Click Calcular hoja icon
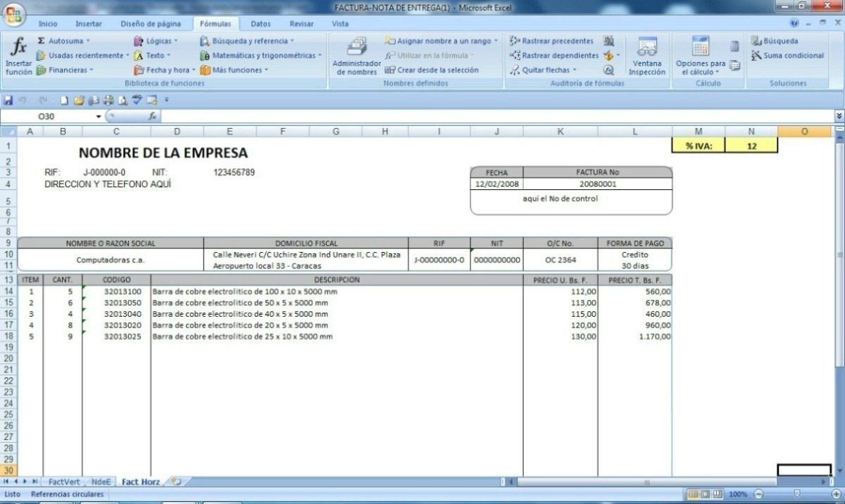 click(734, 65)
